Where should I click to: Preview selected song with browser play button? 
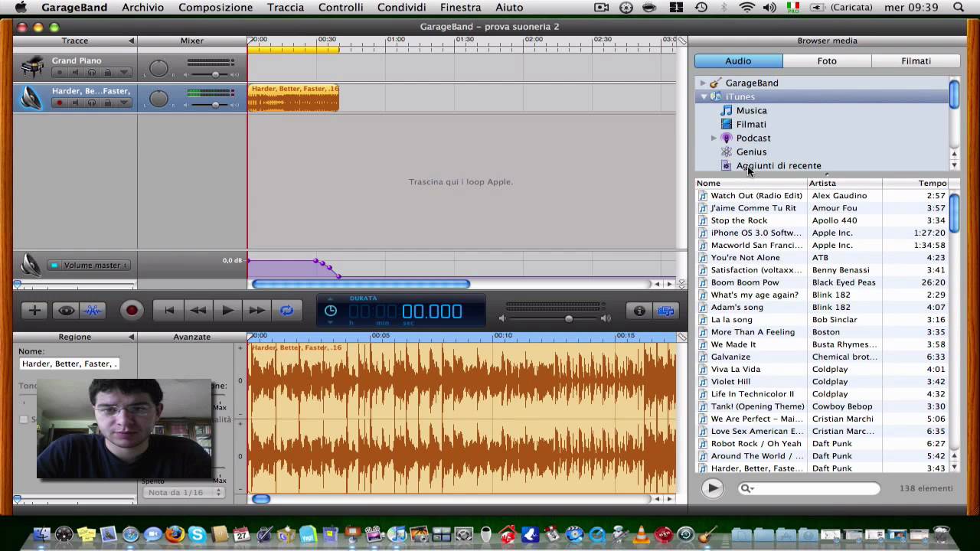click(x=713, y=488)
